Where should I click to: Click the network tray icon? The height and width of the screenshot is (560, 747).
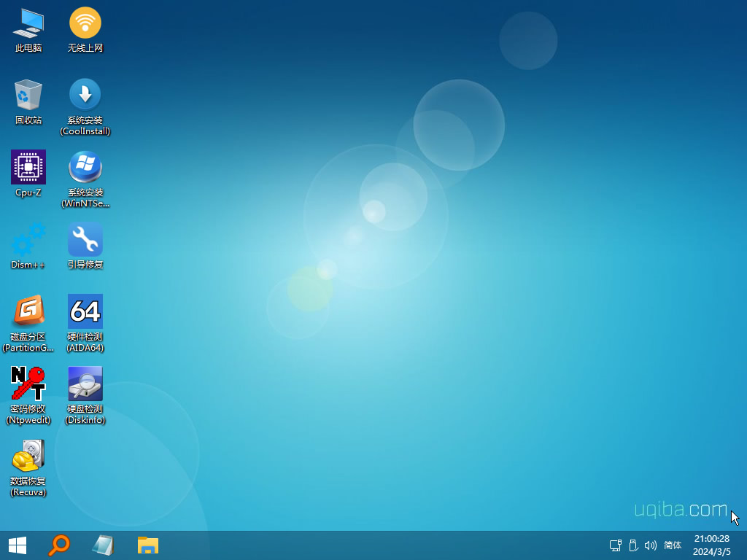tap(616, 545)
